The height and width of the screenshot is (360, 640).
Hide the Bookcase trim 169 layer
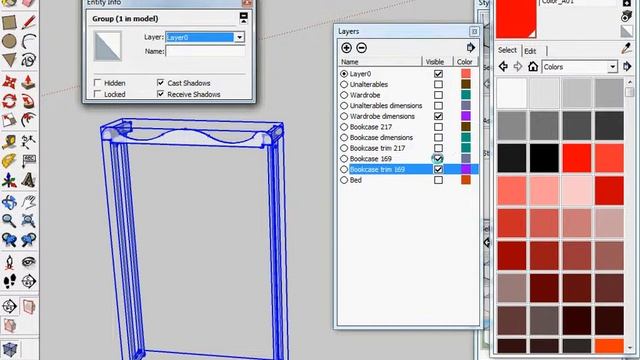[438, 169]
